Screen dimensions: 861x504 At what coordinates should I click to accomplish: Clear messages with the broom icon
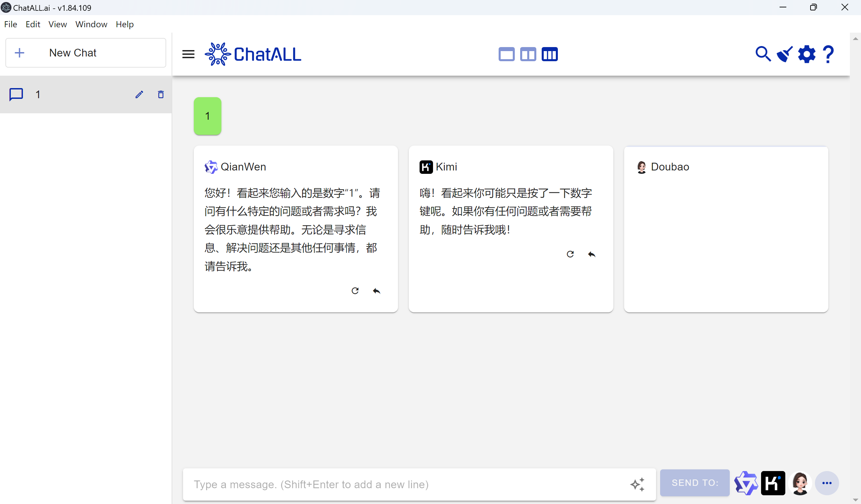pos(785,54)
